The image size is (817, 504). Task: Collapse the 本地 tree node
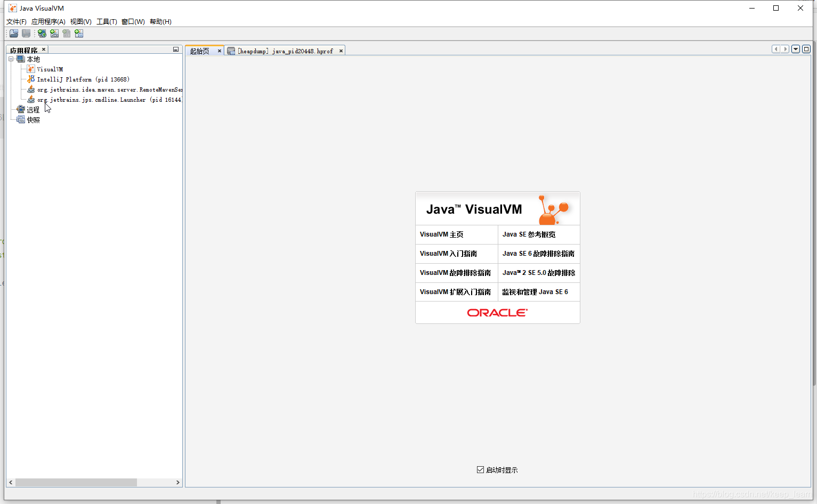tap(11, 59)
